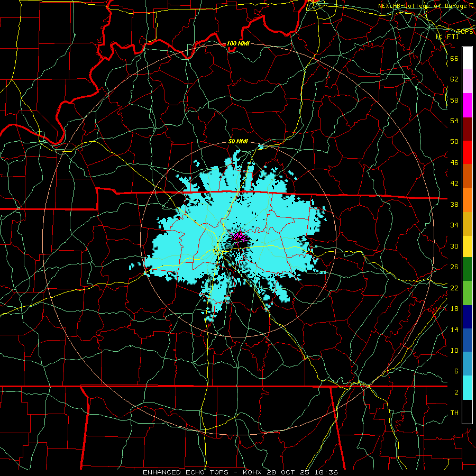The width and height of the screenshot is (476, 476).
Task: Click the 38 scale label
Action: (454, 205)
